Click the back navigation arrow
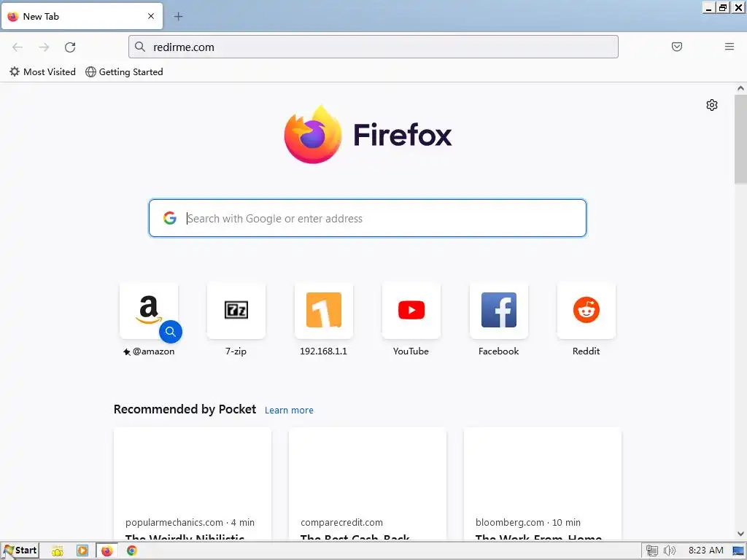Image resolution: width=747 pixels, height=560 pixels. coord(18,47)
